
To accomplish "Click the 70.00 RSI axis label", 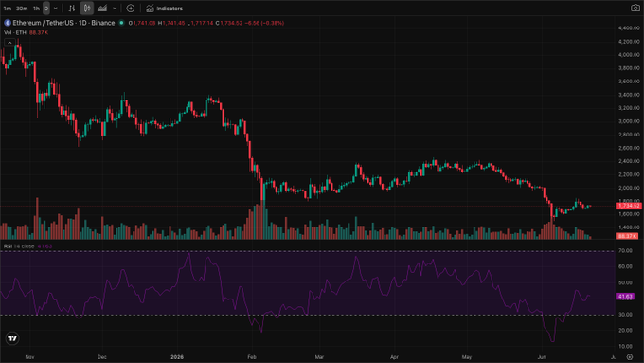I will click(x=625, y=250).
